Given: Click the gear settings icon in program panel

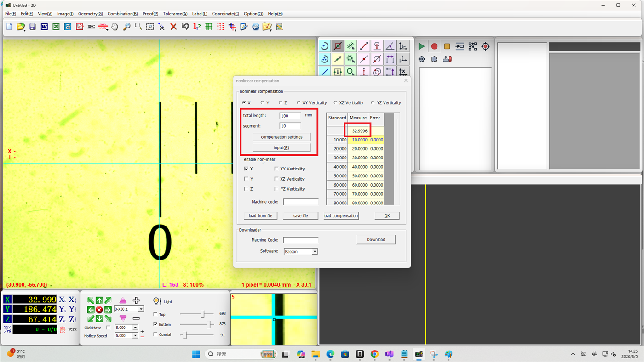Looking at the screenshot, I should pos(421,59).
